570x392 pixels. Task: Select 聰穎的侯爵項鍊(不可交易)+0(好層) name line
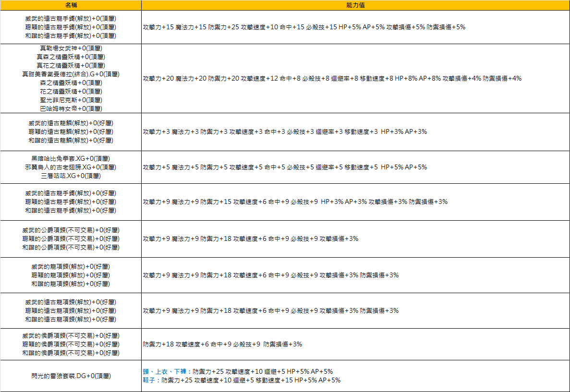[x=71, y=344]
